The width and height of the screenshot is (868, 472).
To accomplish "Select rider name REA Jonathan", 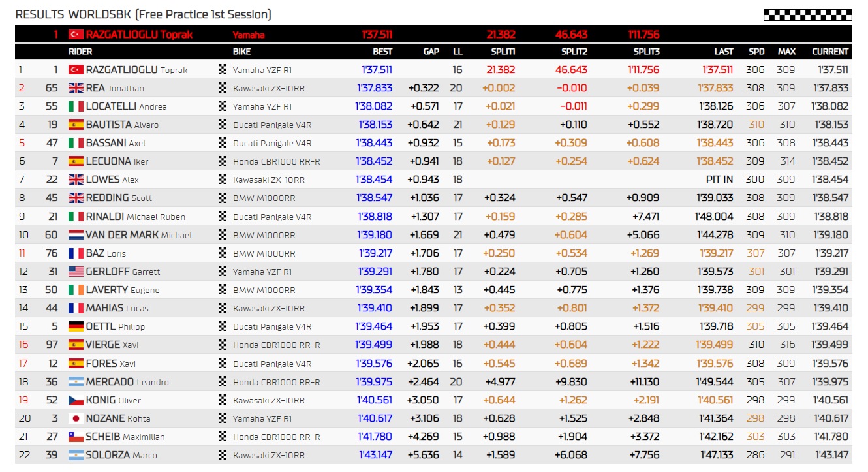I will point(115,87).
